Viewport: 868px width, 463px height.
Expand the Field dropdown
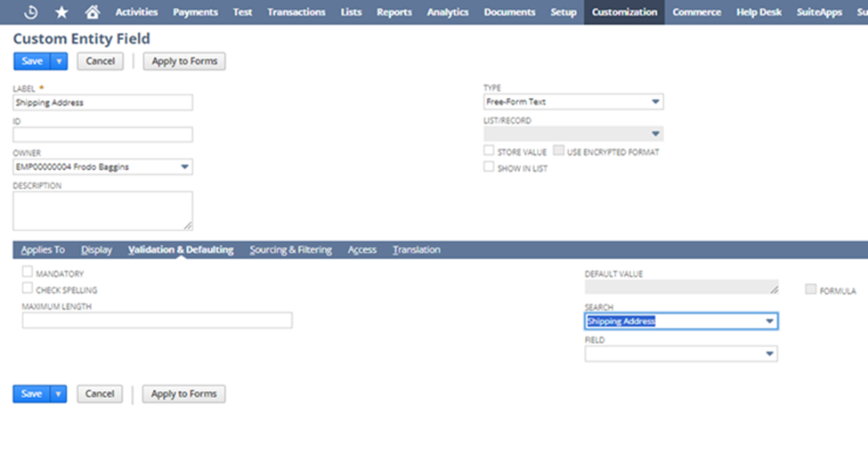coord(769,353)
